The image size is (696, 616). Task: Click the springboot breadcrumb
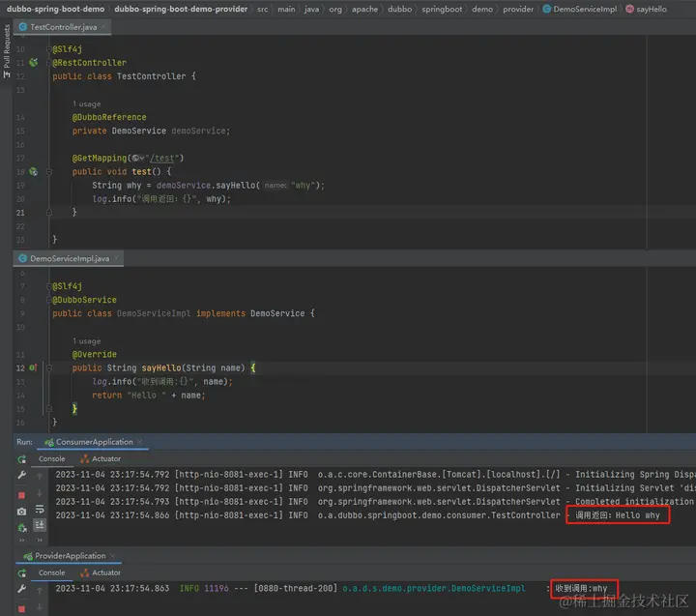point(442,9)
